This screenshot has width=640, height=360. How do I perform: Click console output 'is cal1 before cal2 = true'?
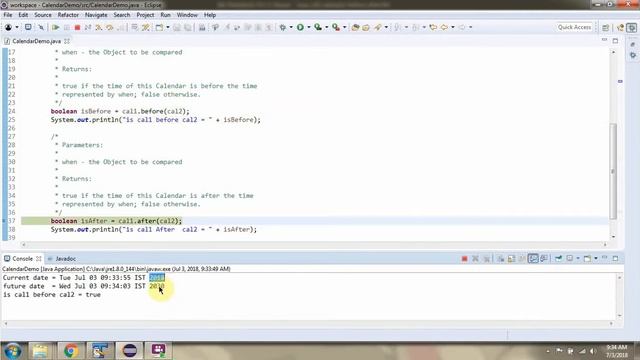(x=52, y=295)
